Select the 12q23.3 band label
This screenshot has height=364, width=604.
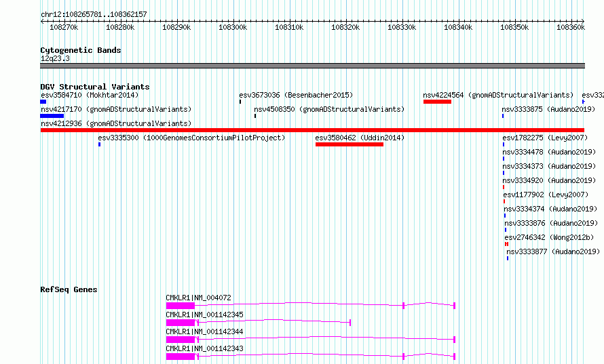[55, 58]
